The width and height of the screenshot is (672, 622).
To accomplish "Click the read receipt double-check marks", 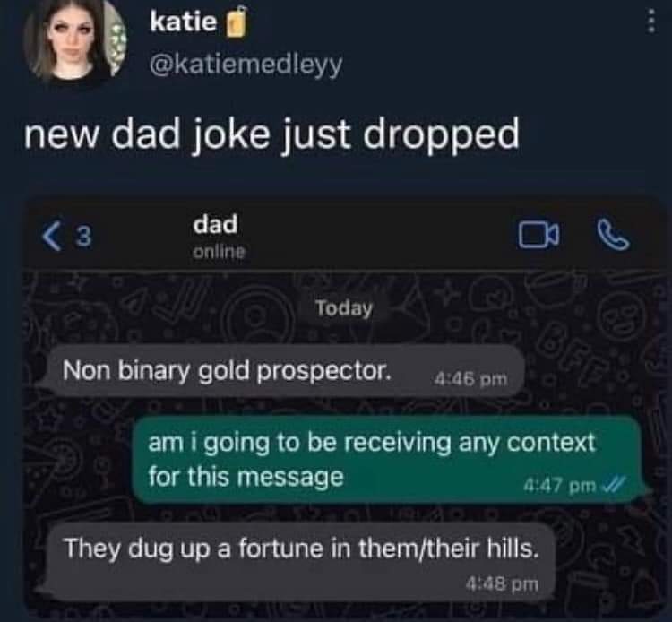I will (614, 485).
